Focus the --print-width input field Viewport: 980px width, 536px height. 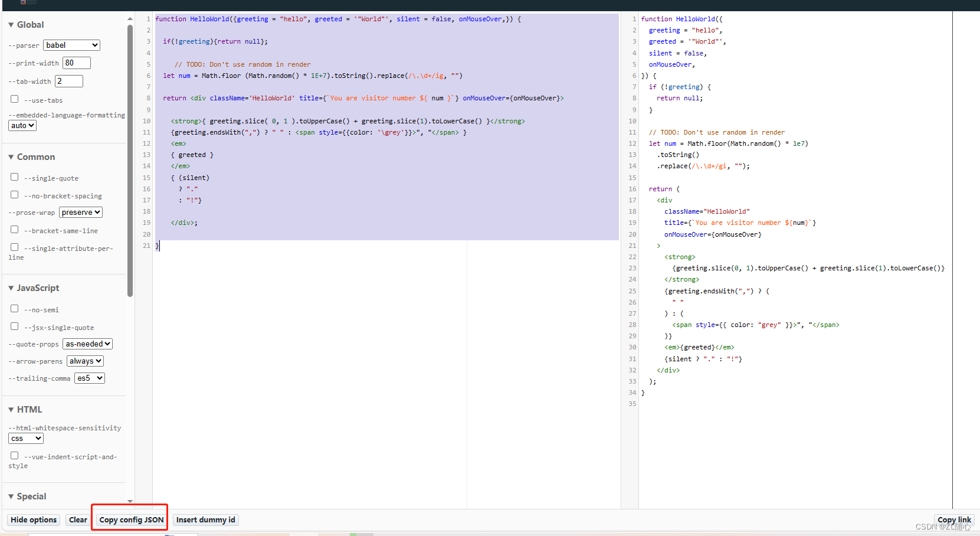click(77, 63)
